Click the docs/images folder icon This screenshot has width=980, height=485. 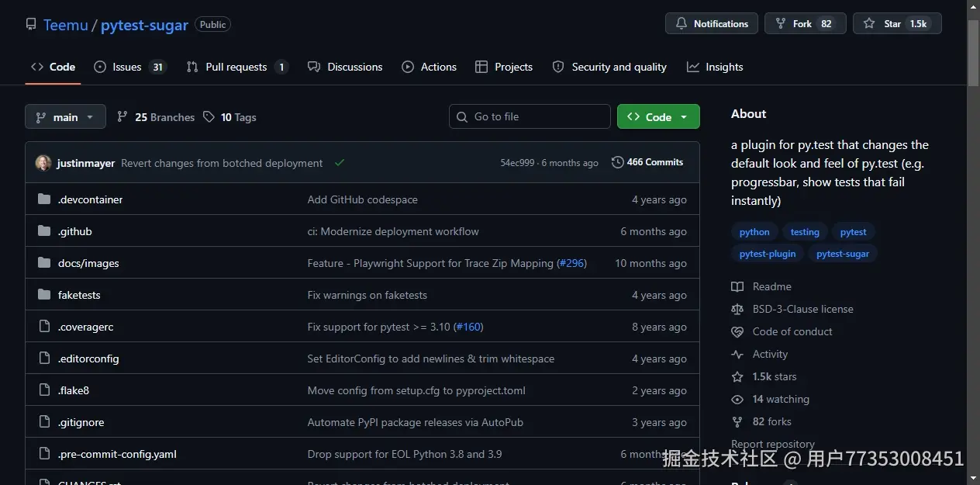point(44,263)
